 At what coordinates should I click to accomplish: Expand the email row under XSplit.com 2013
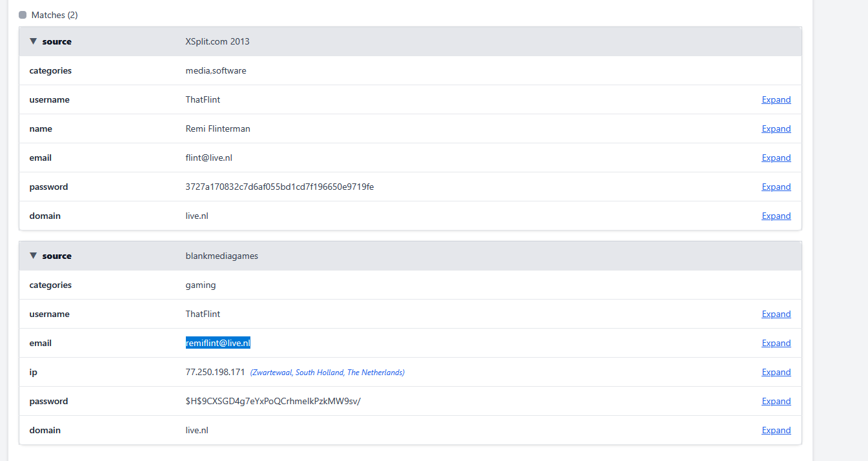pos(776,158)
